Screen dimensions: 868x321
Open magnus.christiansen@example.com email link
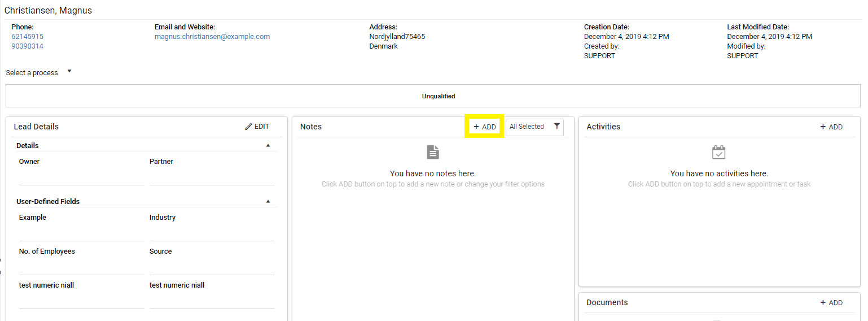pyautogui.click(x=212, y=37)
